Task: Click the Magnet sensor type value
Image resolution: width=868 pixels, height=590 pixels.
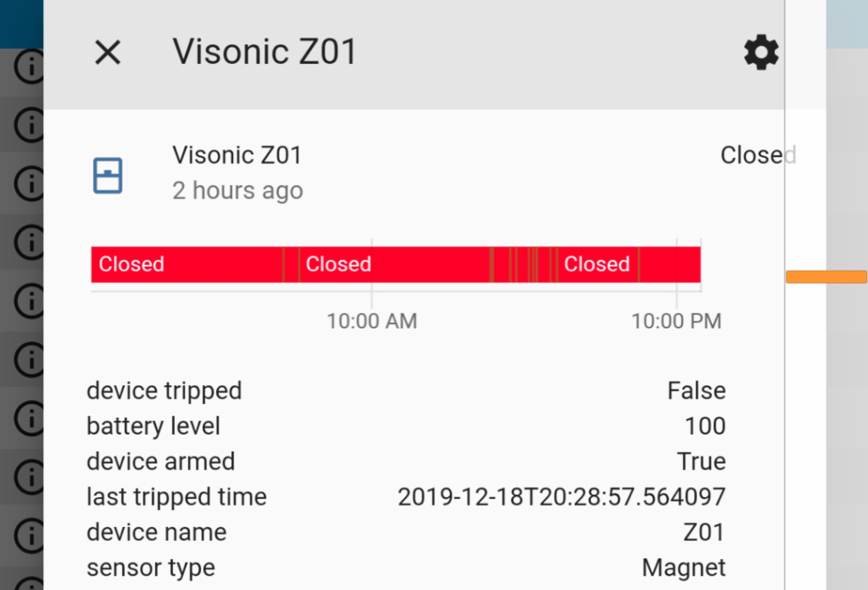Action: click(683, 567)
